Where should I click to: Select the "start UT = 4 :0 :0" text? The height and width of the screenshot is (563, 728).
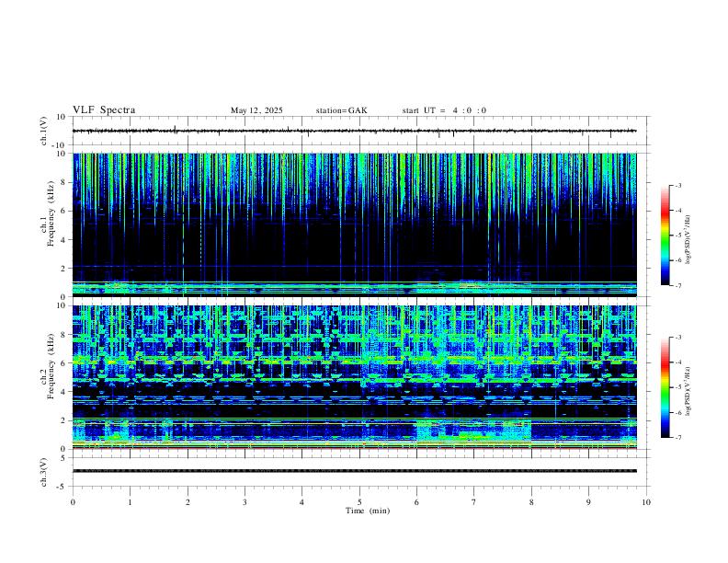click(x=444, y=110)
